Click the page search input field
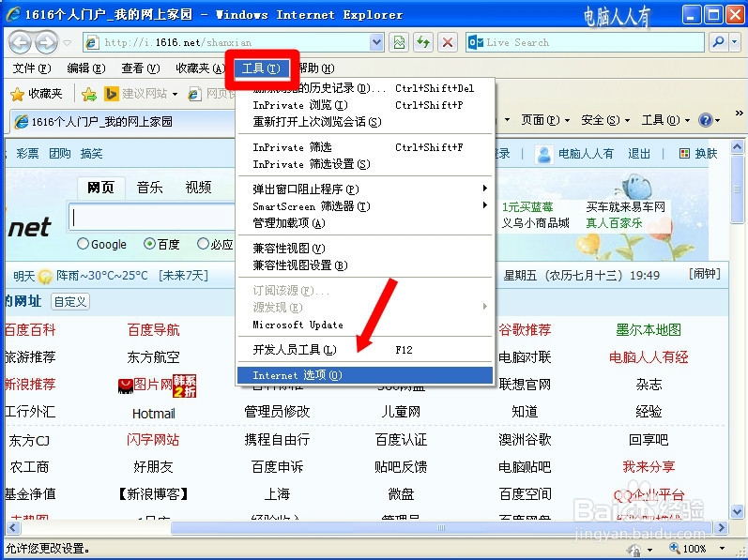This screenshot has height=560, width=748. (x=152, y=218)
